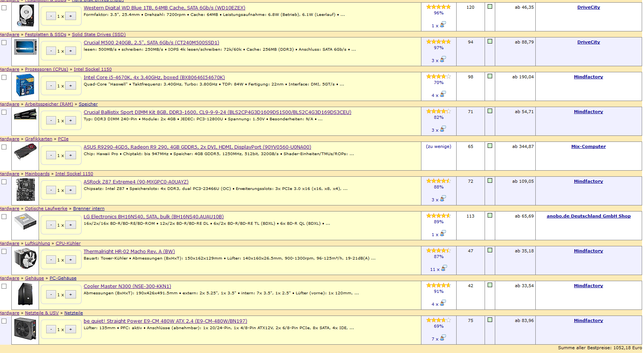This screenshot has height=353, width=644.
Task: Visit anobo.de Deutschland GmbH Shop
Action: 588,216
